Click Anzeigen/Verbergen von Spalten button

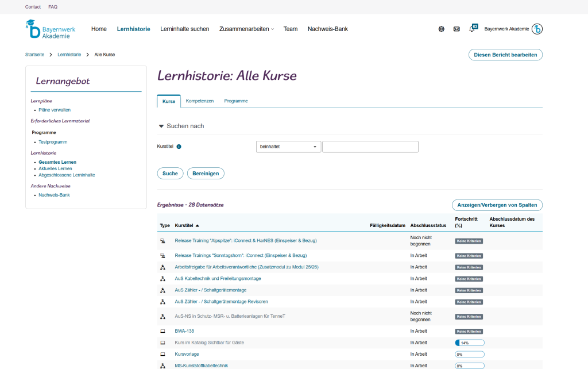tap(497, 205)
